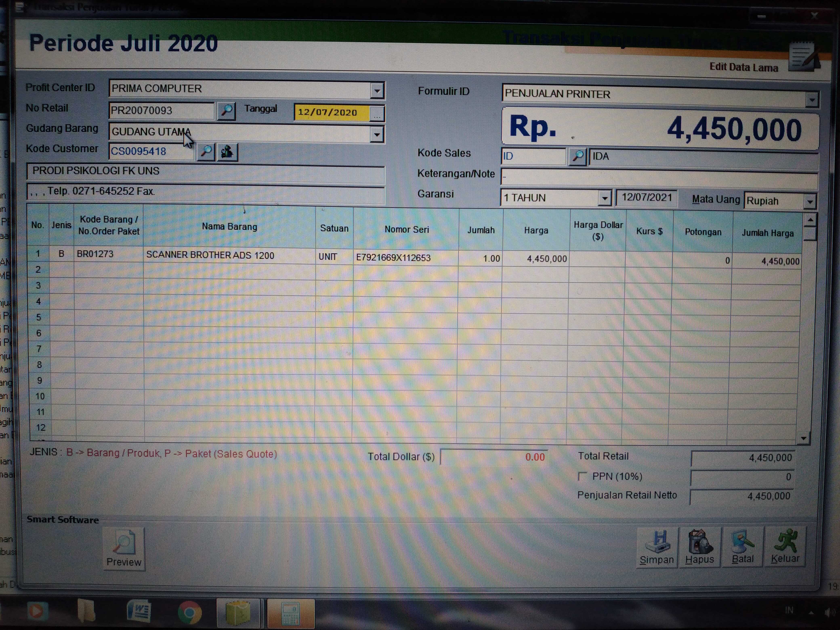This screenshot has height=630, width=840.
Task: Click the customer person icon beside Kode Customer
Action: click(228, 152)
